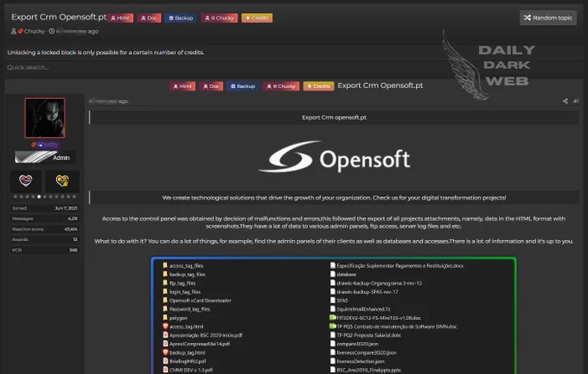
Task: Select the Credits tag beside the page title
Action: [257, 18]
